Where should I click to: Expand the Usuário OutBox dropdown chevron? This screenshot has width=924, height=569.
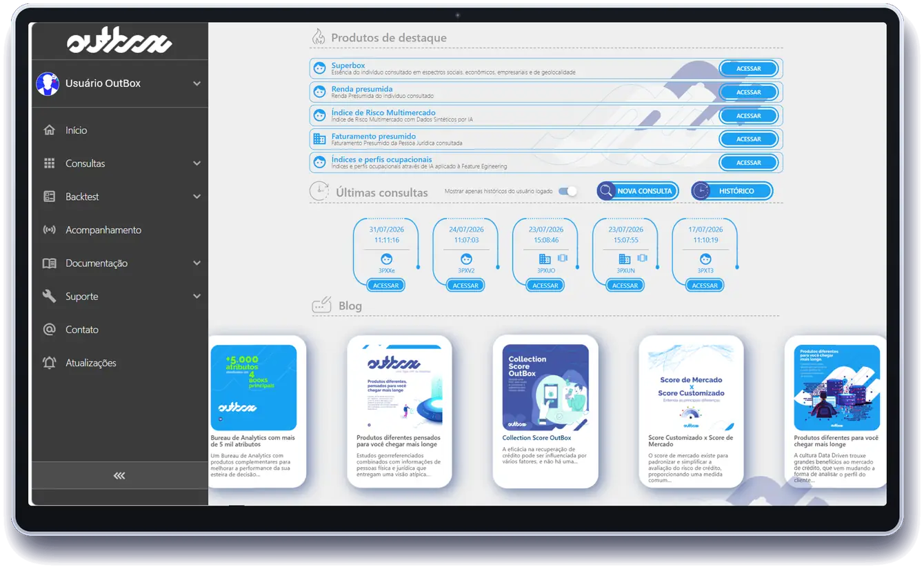[x=197, y=83]
